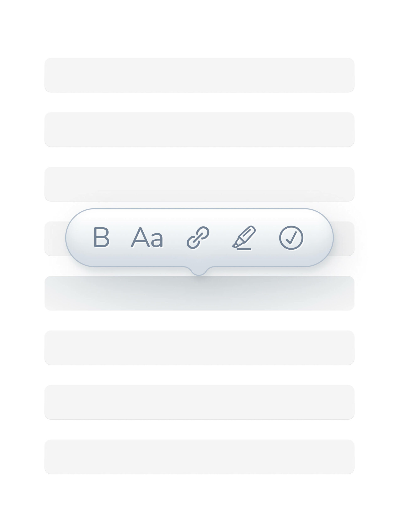Click the last placeholder block at bottom
This screenshot has width=399, height=532.
point(199,457)
